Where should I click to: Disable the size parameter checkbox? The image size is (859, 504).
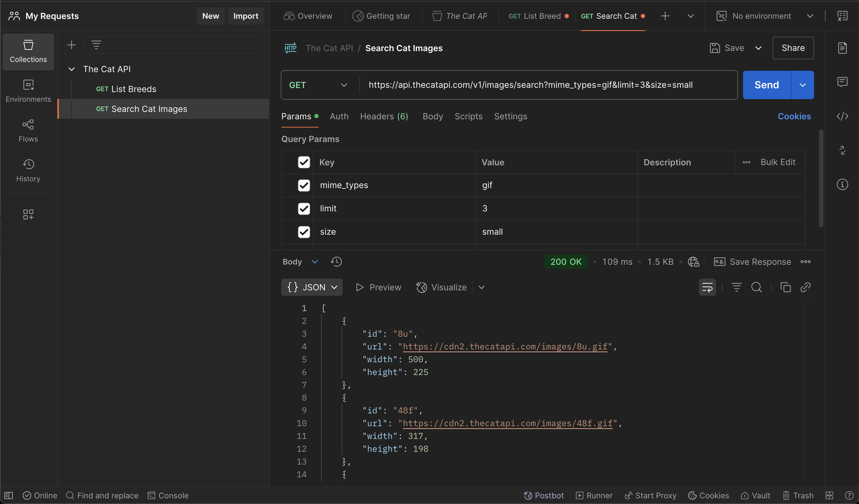(x=304, y=232)
